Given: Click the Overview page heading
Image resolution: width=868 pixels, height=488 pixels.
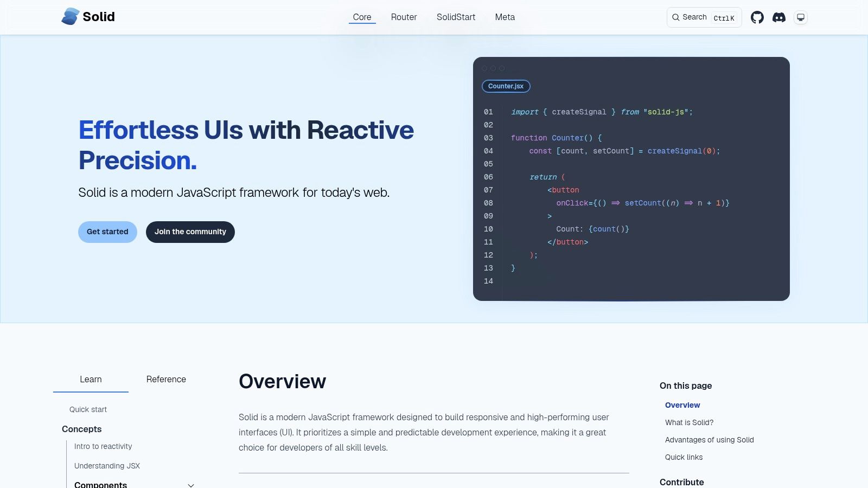Looking at the screenshot, I should click(283, 381).
